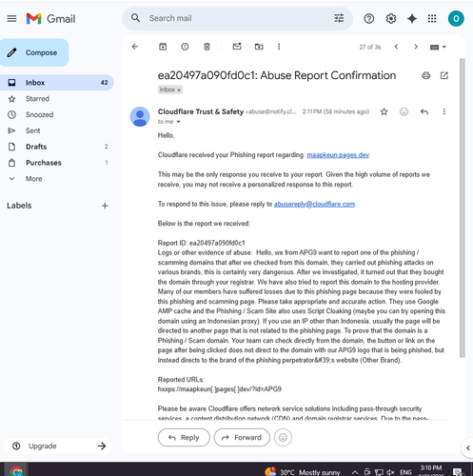Go to older email arrow
Viewport: 473px width, 476px height.
416,47
